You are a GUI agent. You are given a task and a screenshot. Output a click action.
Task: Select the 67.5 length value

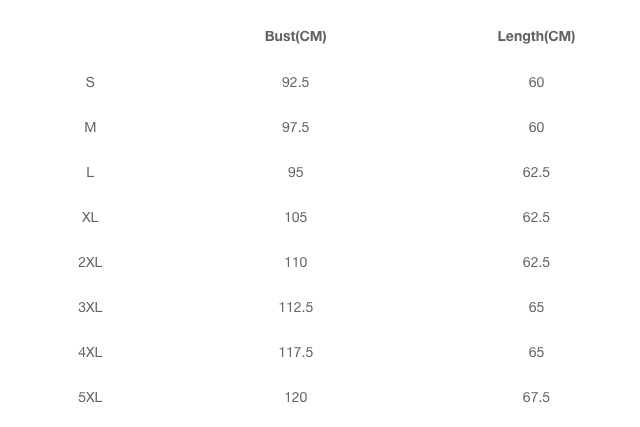click(536, 397)
